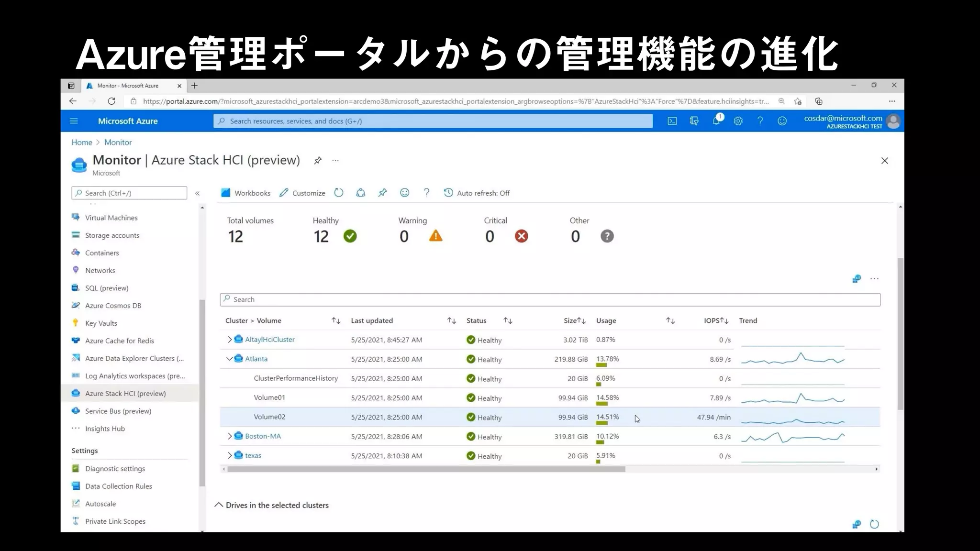
Task: Sort by Cluster > Volume column
Action: coord(336,320)
